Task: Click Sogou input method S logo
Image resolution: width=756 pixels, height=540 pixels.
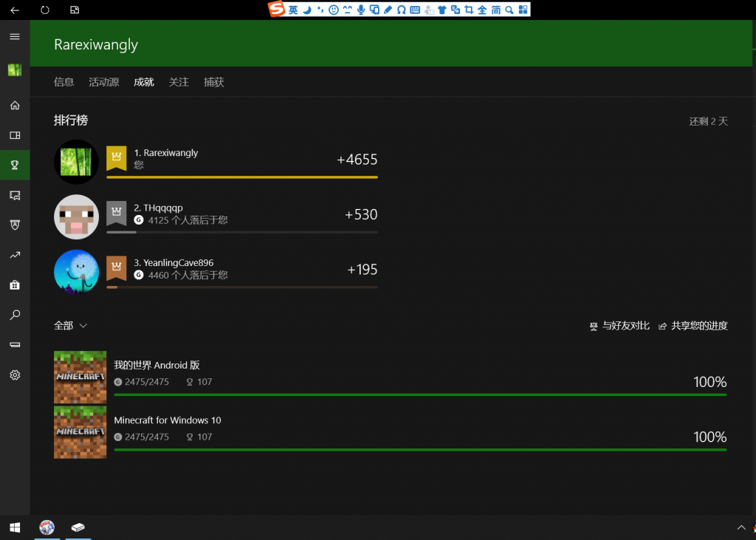Action: 277,9
